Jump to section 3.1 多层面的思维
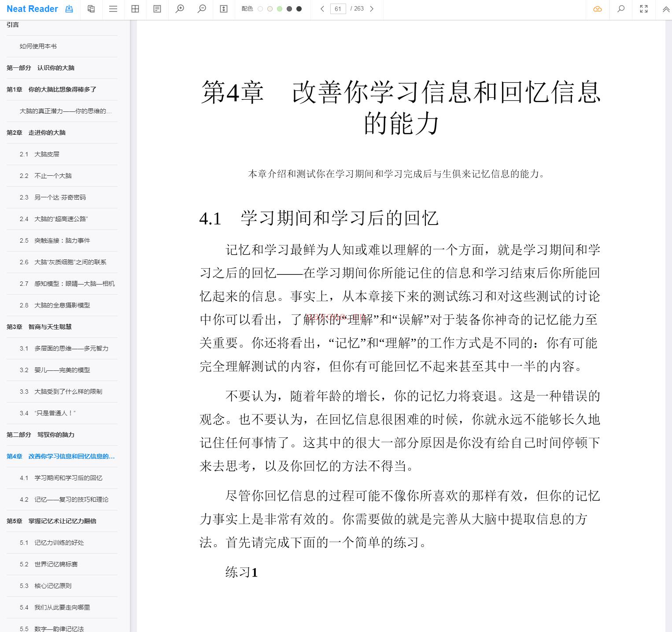672x632 pixels. point(64,348)
